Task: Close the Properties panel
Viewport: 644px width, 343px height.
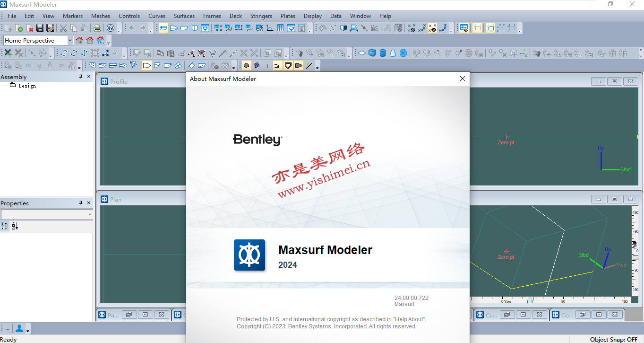Action: 89,203
